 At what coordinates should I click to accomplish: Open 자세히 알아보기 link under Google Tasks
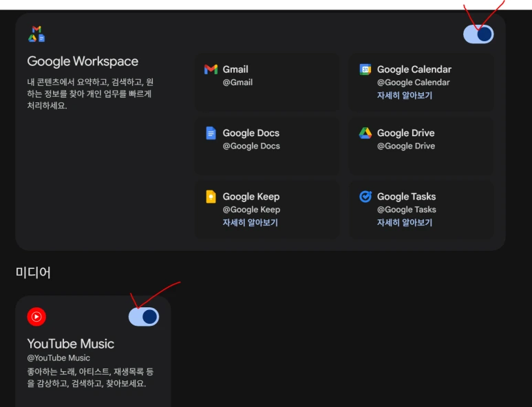click(x=405, y=223)
